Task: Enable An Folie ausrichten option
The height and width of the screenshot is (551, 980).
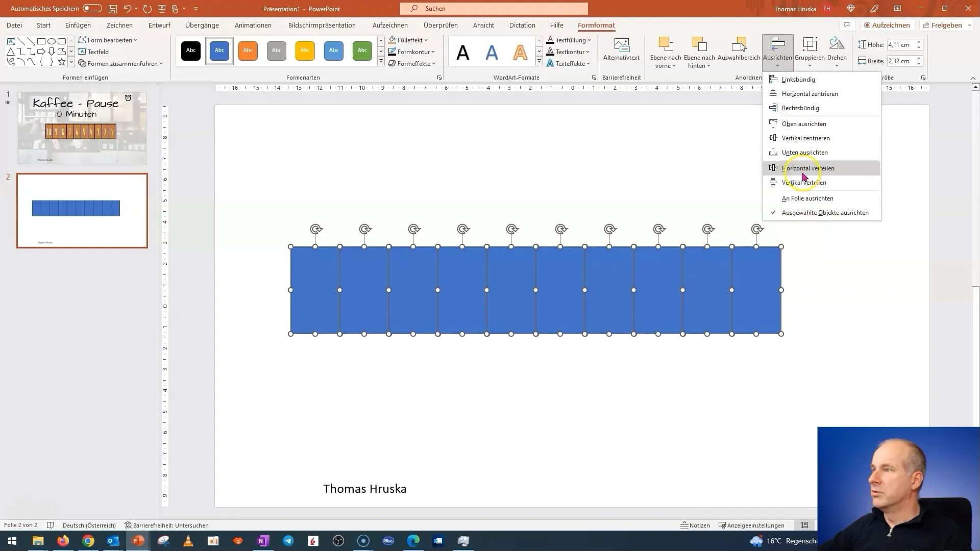Action: pyautogui.click(x=822, y=198)
